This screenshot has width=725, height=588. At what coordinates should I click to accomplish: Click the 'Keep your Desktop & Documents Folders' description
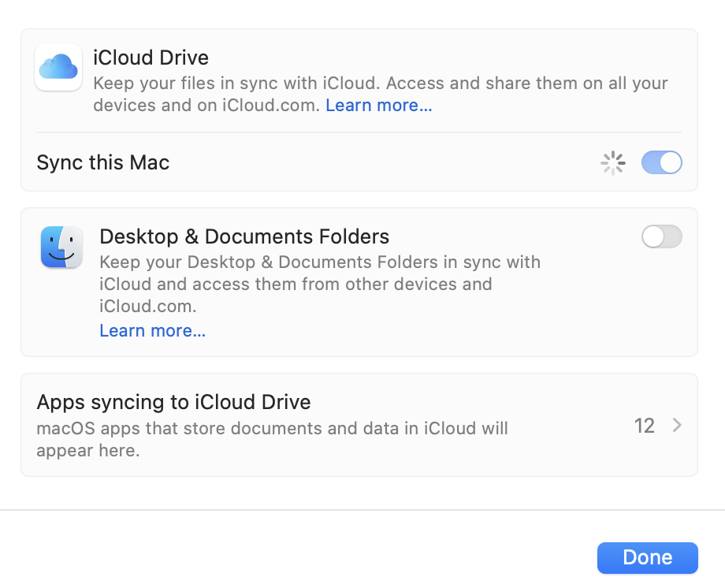pos(319,262)
